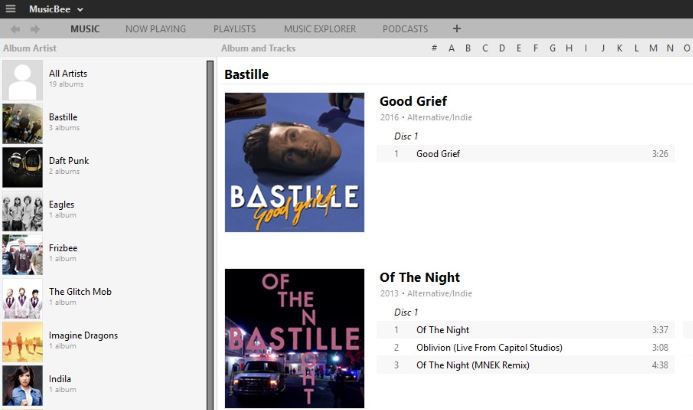693x410 pixels.
Task: Click the Bastille artist thumbnail
Action: pyautogui.click(x=23, y=124)
